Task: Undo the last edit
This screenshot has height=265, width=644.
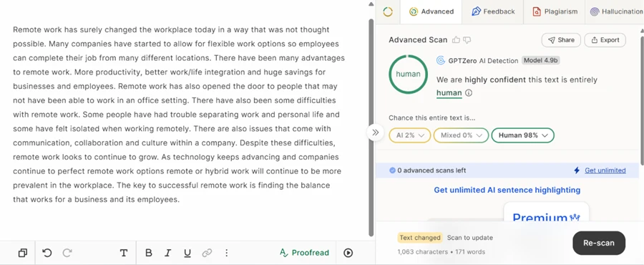Action: click(x=47, y=253)
